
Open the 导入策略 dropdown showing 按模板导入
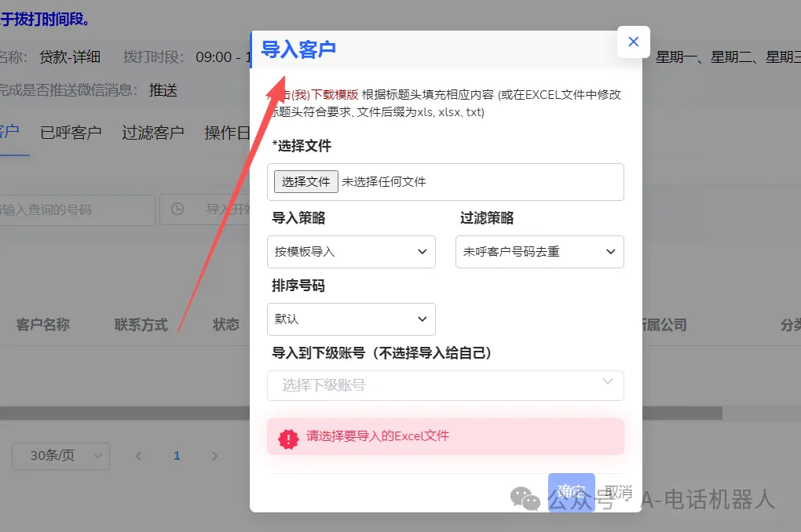[x=351, y=252]
